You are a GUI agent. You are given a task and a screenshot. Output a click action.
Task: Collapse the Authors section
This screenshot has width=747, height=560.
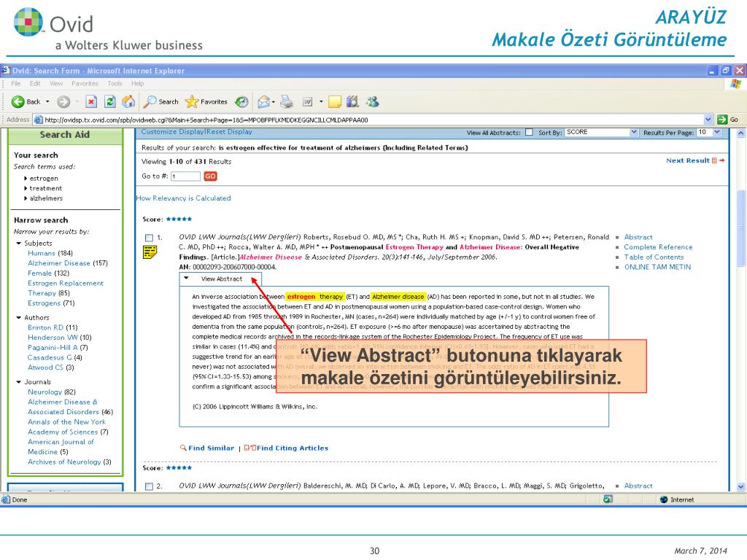pos(19,318)
